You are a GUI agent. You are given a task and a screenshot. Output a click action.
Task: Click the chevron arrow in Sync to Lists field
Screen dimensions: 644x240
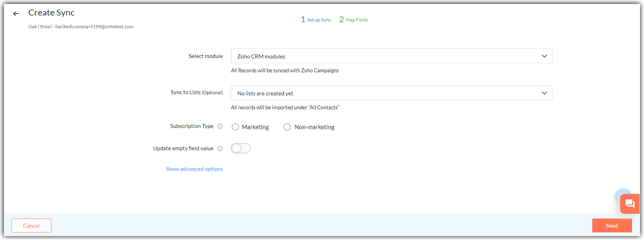(x=544, y=93)
